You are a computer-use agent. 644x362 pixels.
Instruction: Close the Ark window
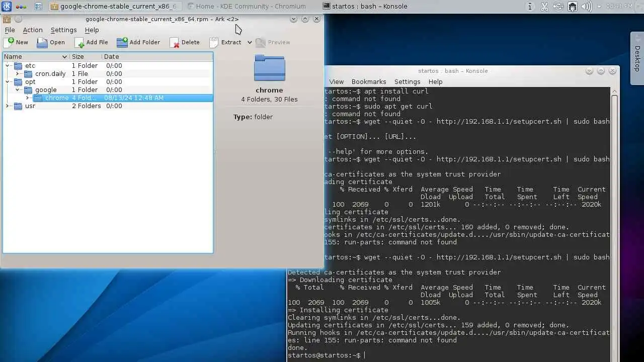(x=316, y=19)
